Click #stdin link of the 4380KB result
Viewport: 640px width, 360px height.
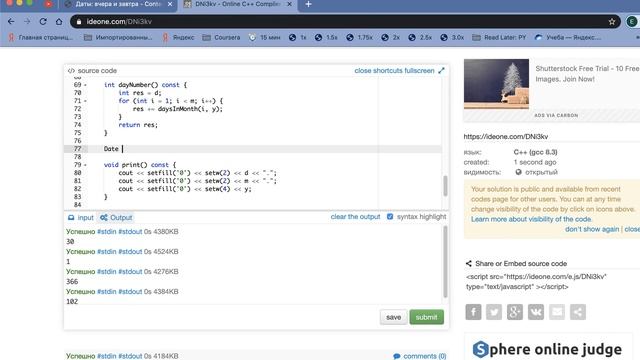(x=107, y=231)
